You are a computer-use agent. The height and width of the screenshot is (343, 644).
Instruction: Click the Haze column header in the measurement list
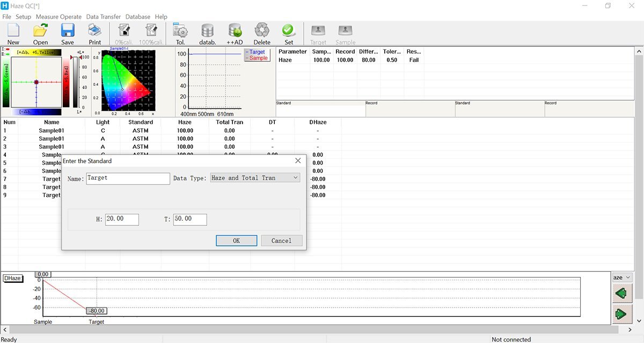click(185, 122)
